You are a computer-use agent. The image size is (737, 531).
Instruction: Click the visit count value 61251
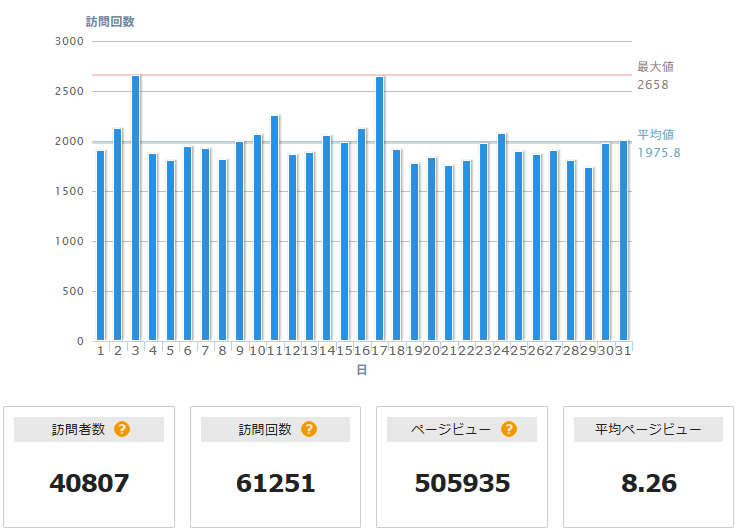[275, 483]
